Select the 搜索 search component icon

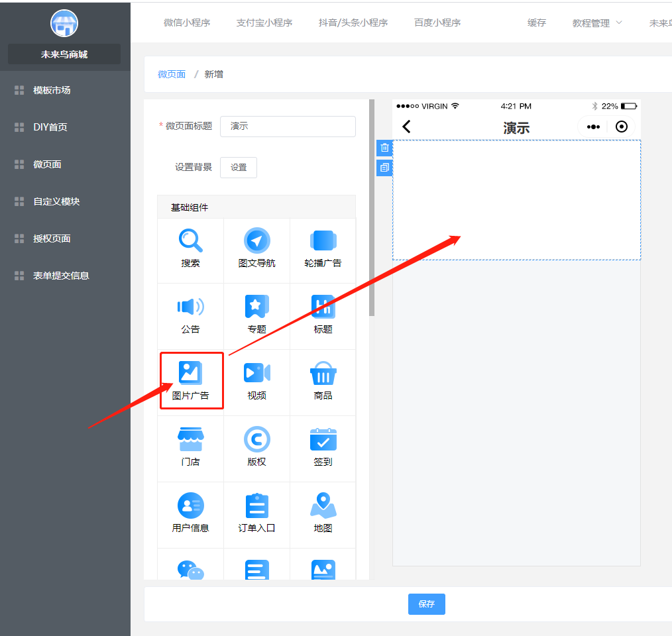[190, 248]
